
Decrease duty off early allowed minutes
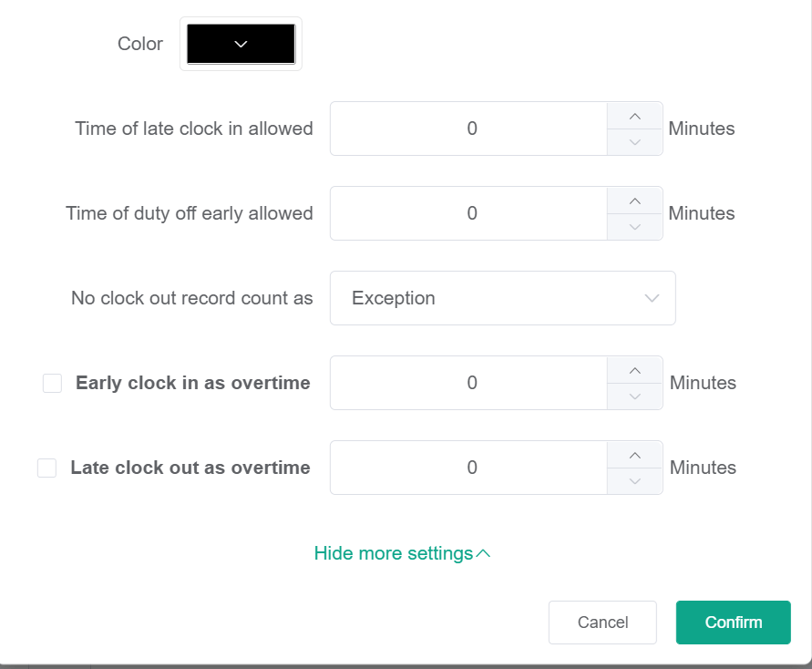pos(635,227)
